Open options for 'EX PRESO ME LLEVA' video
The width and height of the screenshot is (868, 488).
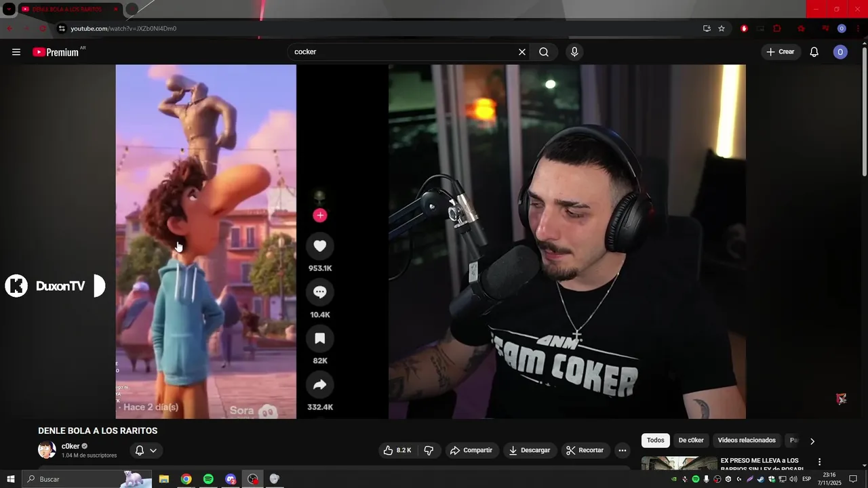click(x=819, y=462)
